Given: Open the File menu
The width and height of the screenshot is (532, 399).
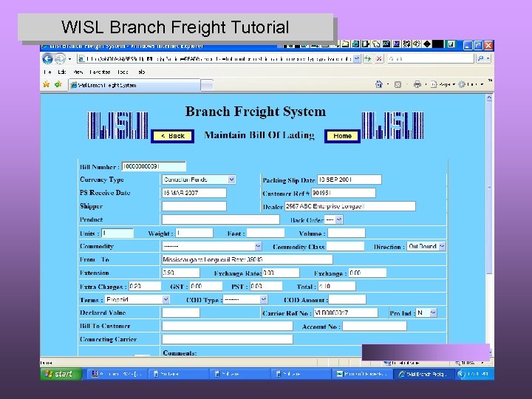Looking at the screenshot, I should coord(47,72).
